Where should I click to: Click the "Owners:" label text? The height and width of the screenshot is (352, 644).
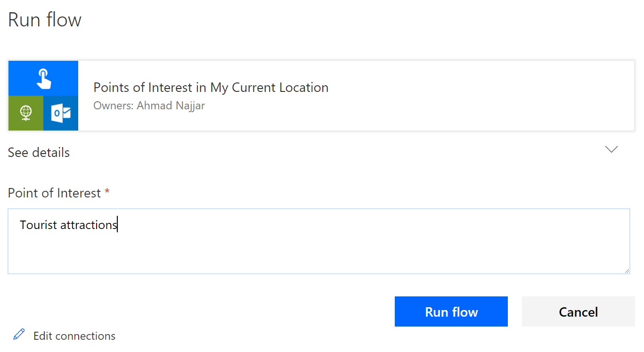coord(114,106)
